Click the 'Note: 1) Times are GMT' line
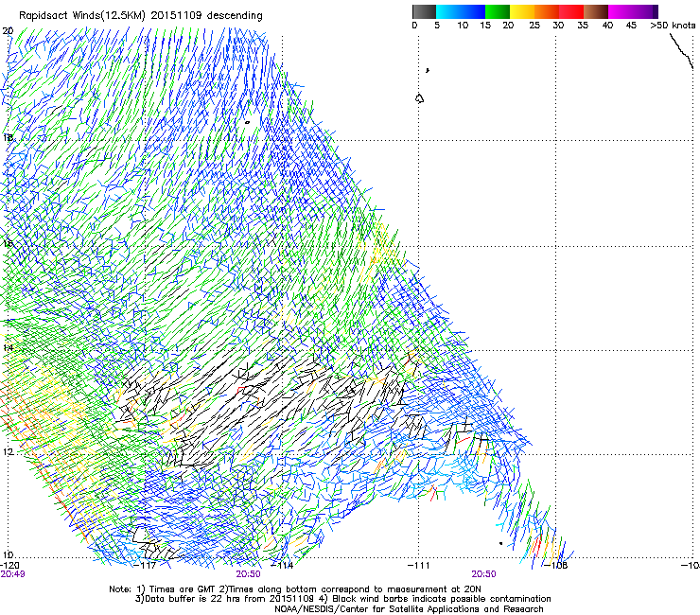700x615 pixels. coord(295,589)
